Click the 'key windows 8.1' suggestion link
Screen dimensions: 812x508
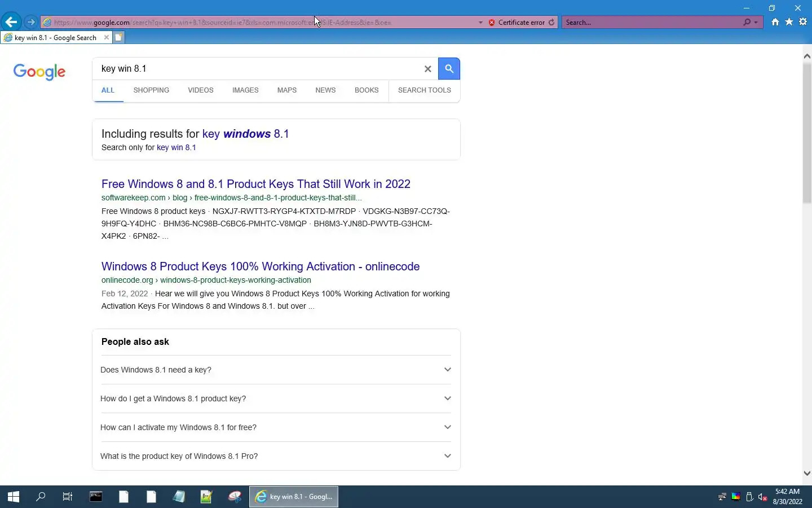coord(246,134)
